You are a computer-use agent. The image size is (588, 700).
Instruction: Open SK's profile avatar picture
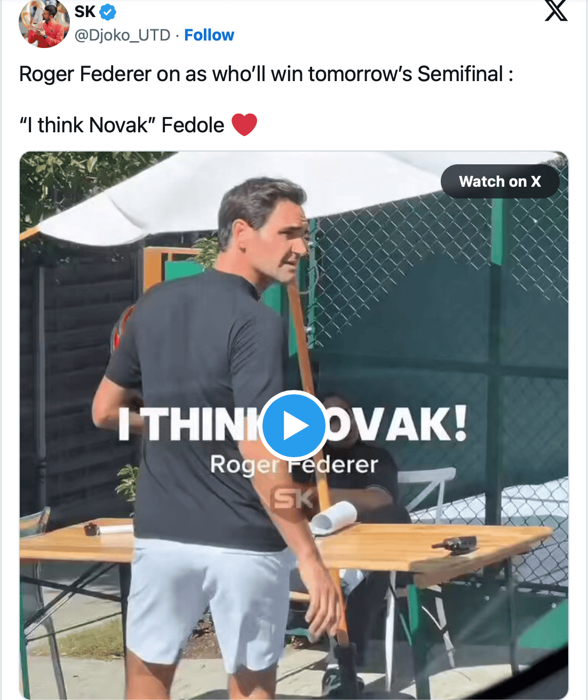click(44, 22)
